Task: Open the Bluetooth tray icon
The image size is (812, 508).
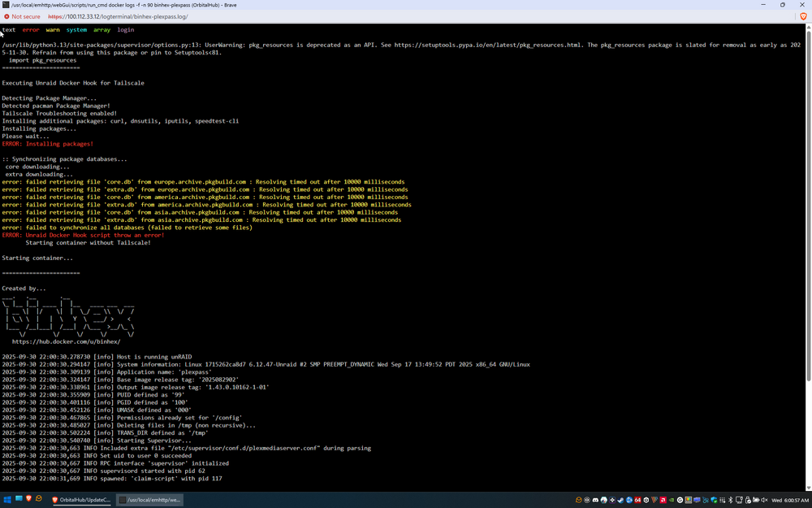Action: pos(731,500)
